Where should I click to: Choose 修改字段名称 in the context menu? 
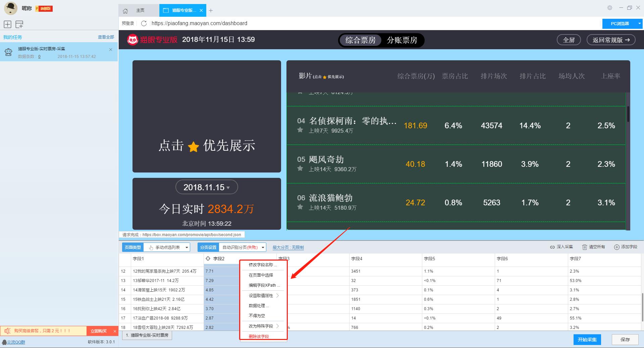click(x=263, y=265)
